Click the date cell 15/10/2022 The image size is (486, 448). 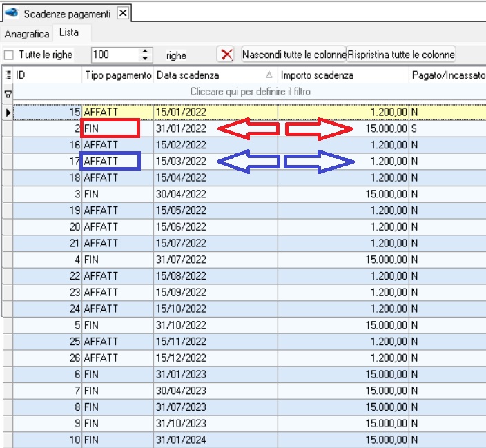click(215, 309)
